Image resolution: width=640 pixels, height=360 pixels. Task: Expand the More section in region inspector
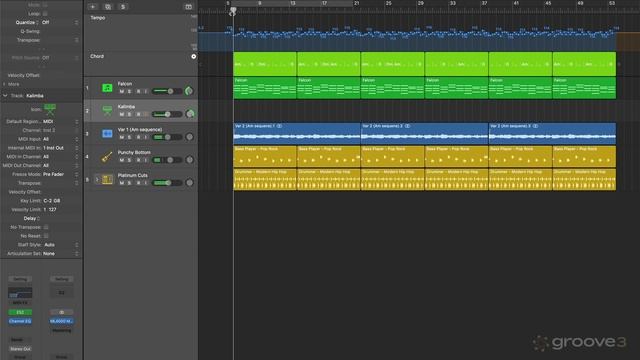coord(4,84)
